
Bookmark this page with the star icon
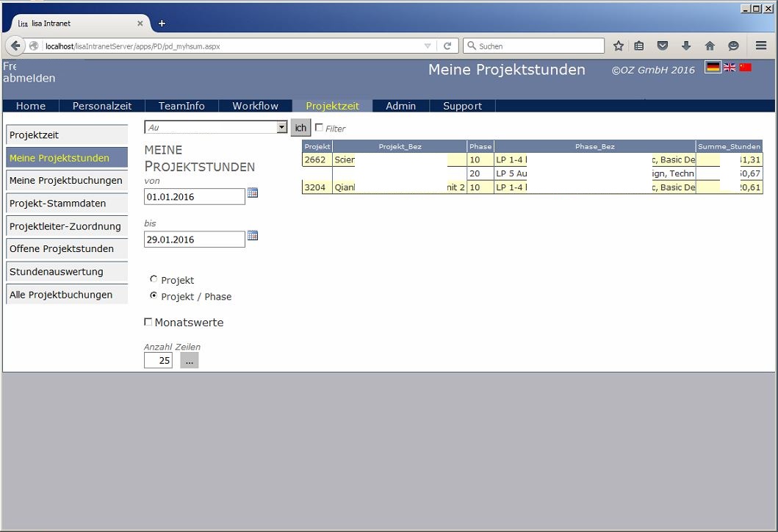click(619, 46)
